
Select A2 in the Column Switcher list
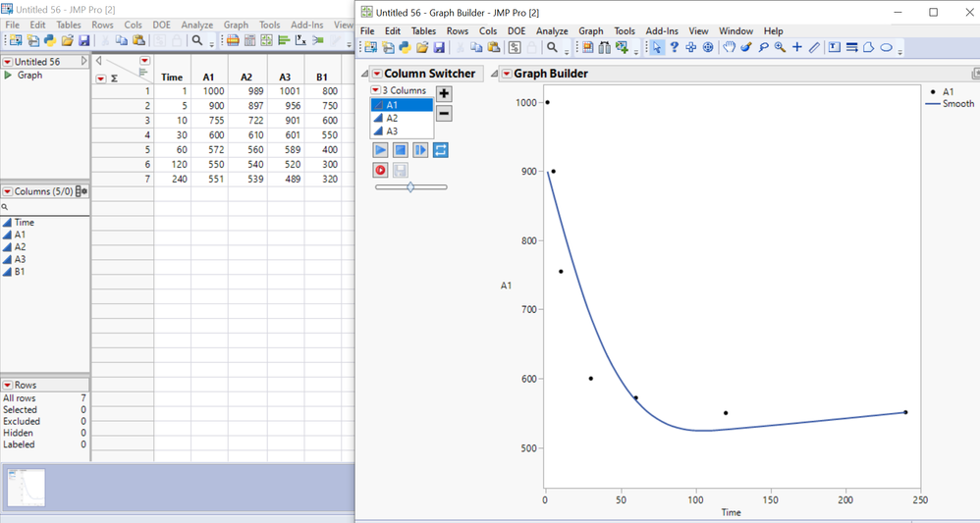click(x=392, y=118)
